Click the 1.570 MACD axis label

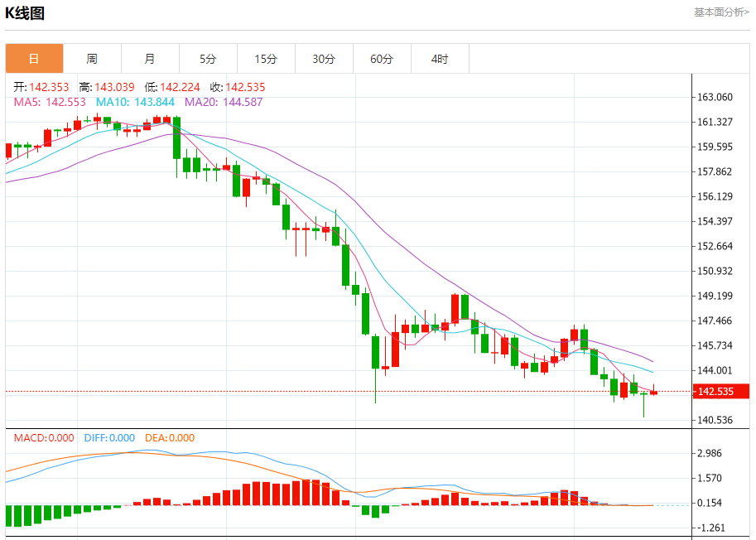pos(710,478)
